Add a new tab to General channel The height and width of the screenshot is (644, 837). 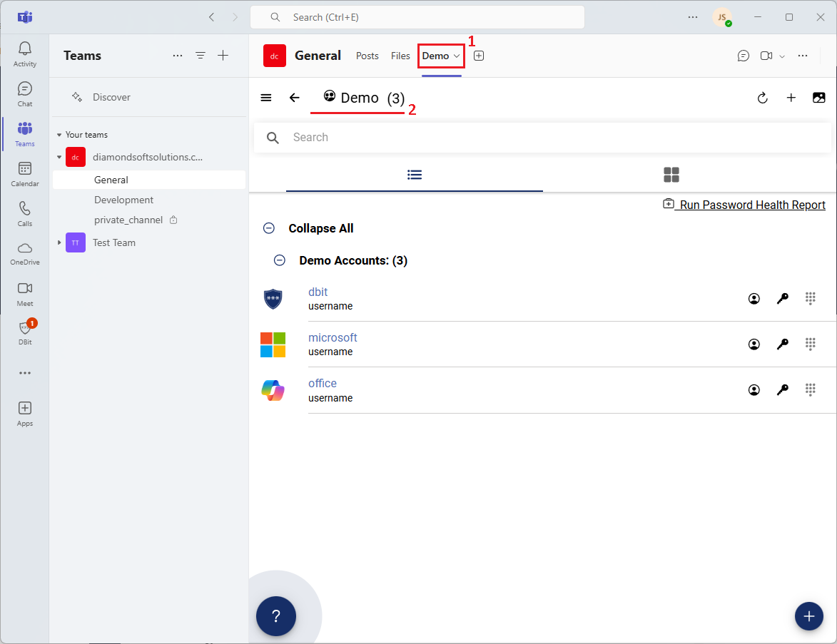tap(479, 56)
